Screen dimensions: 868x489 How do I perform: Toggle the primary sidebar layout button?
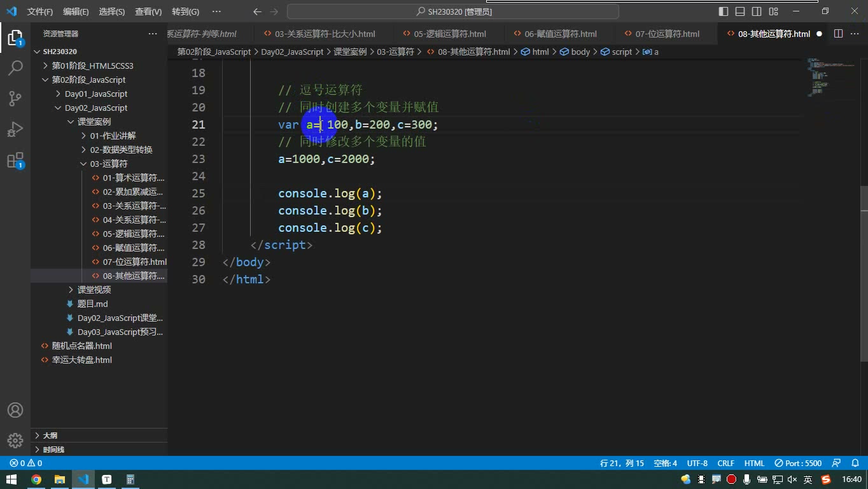(724, 11)
